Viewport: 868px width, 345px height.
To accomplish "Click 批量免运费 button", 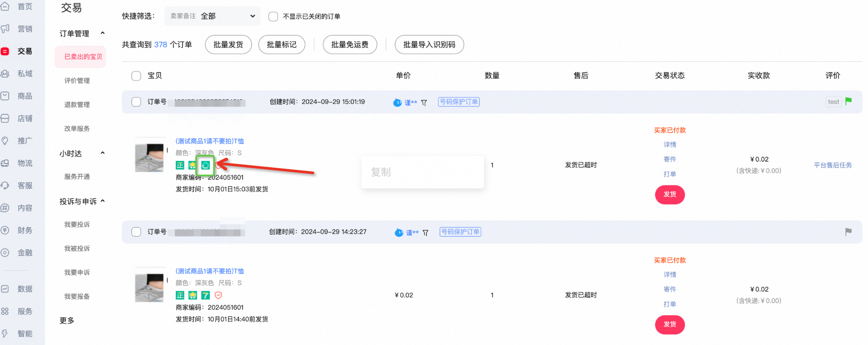I will click(350, 44).
